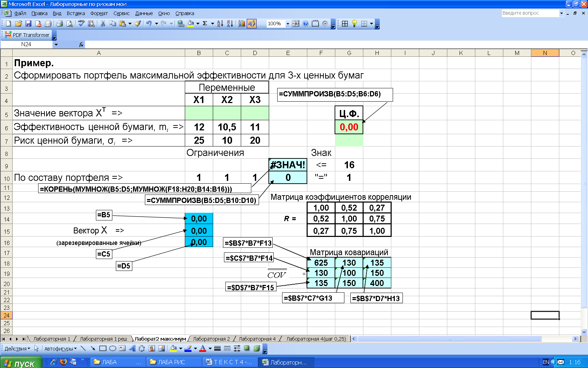Open the Действия menu on the drawing toolbar

click(x=17, y=348)
